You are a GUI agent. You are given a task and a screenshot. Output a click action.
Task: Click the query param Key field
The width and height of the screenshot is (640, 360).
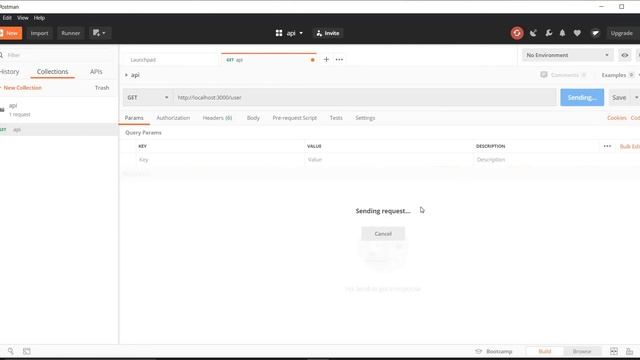pos(220,160)
